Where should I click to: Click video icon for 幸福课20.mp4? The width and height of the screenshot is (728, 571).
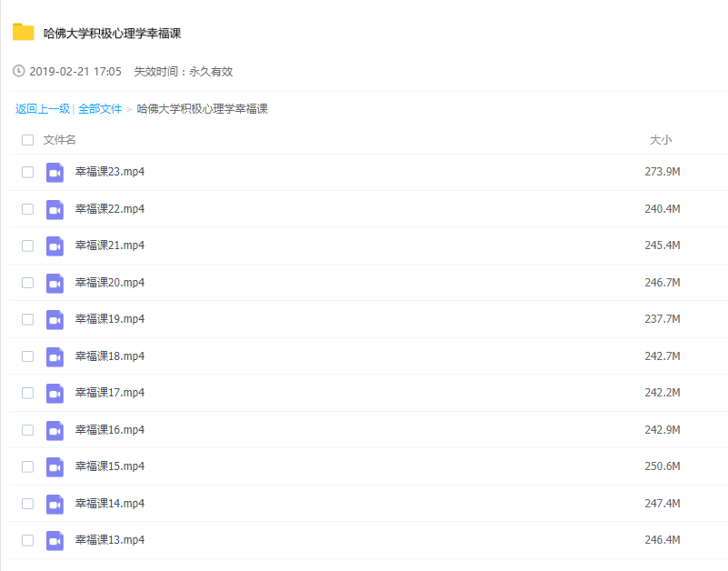point(55,284)
